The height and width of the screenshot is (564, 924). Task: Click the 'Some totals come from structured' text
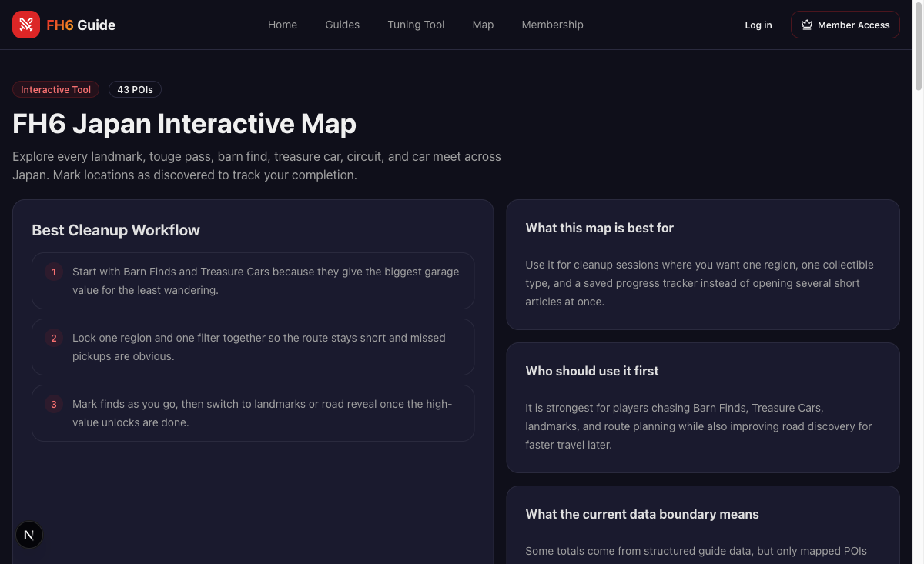point(696,551)
